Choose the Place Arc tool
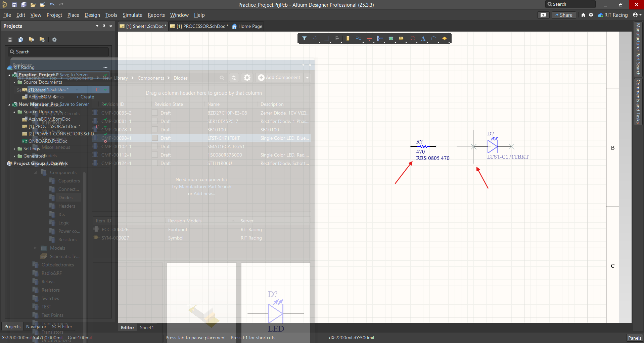Viewport: 644px width, 343px height. click(434, 38)
